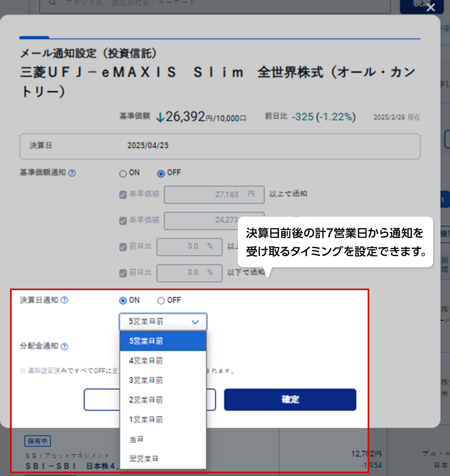The width and height of the screenshot is (450, 476).
Task: Click the -325 (-1.22%) change value
Action: 323,117
